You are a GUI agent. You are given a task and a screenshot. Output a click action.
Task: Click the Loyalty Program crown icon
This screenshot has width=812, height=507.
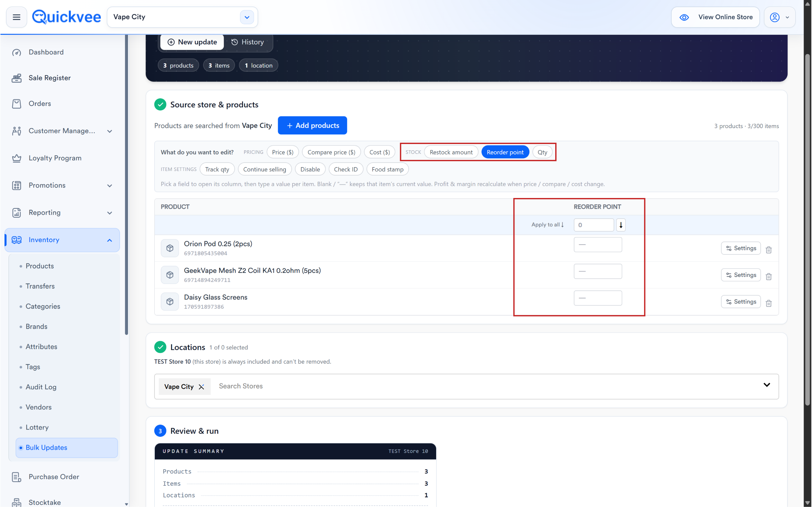point(16,158)
